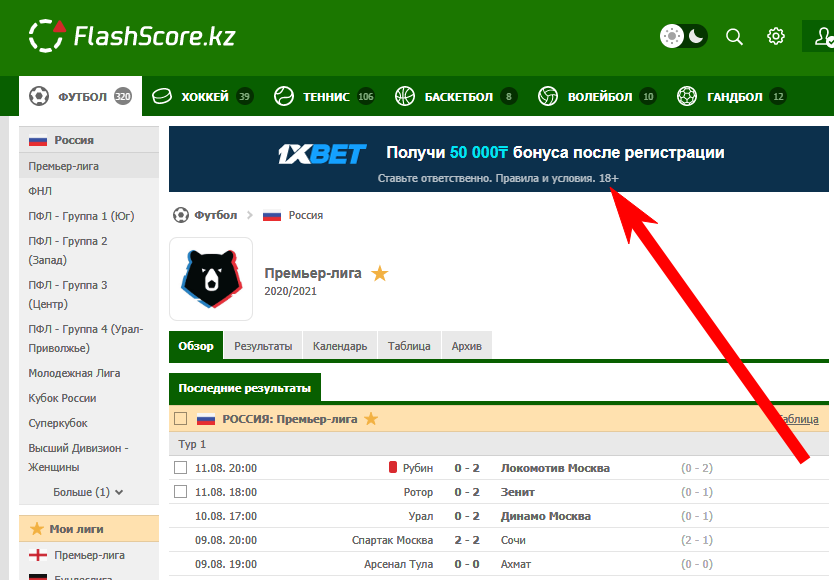Click the tennis ball icon
The image size is (834, 580).
coord(283,96)
